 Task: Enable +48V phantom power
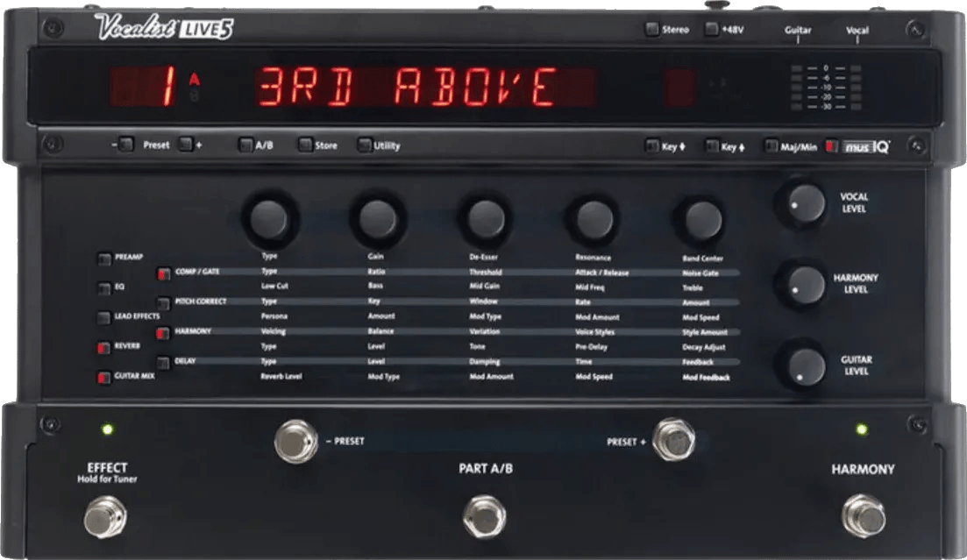(711, 30)
